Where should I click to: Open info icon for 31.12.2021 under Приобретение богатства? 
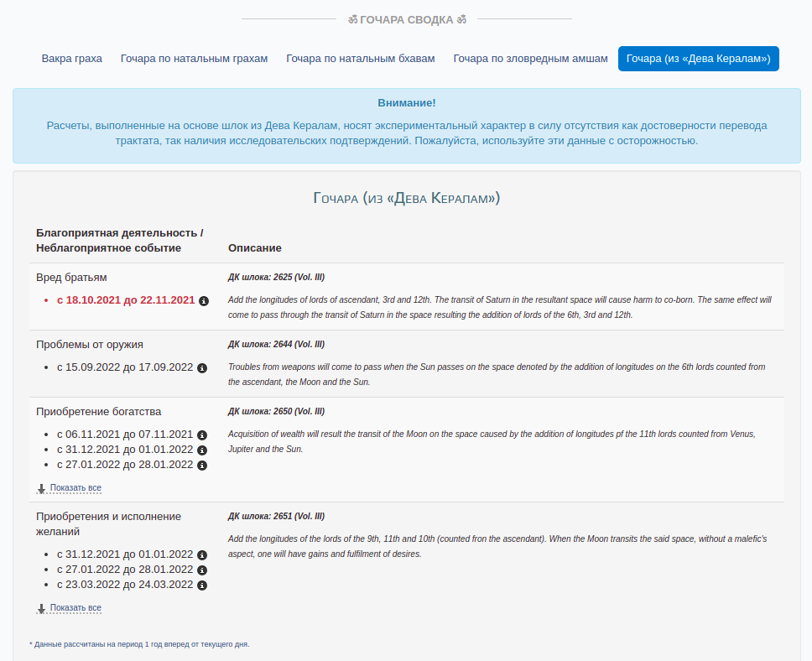[x=202, y=450]
